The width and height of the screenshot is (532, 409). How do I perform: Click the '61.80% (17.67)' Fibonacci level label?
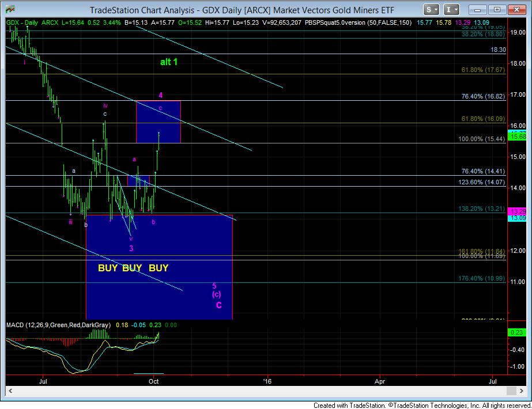tap(483, 70)
